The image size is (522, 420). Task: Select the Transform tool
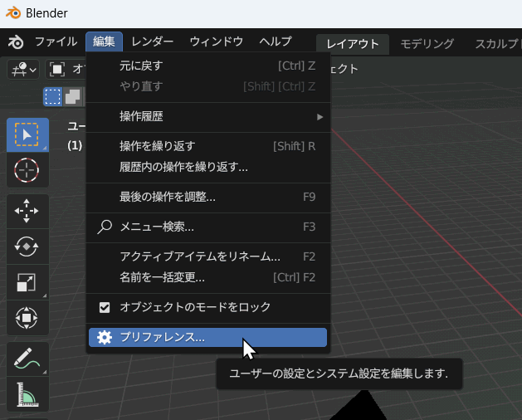pos(27,318)
